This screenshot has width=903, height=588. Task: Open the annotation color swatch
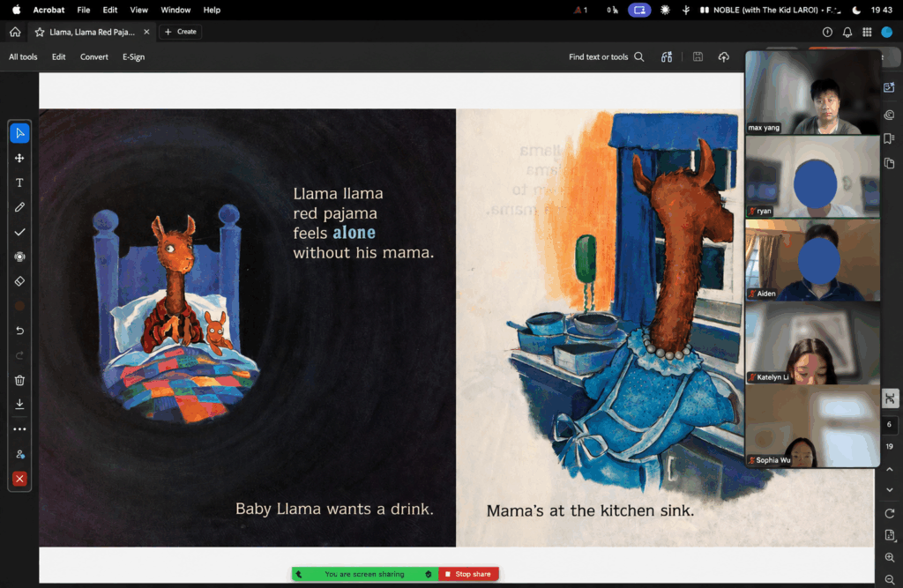[19, 307]
